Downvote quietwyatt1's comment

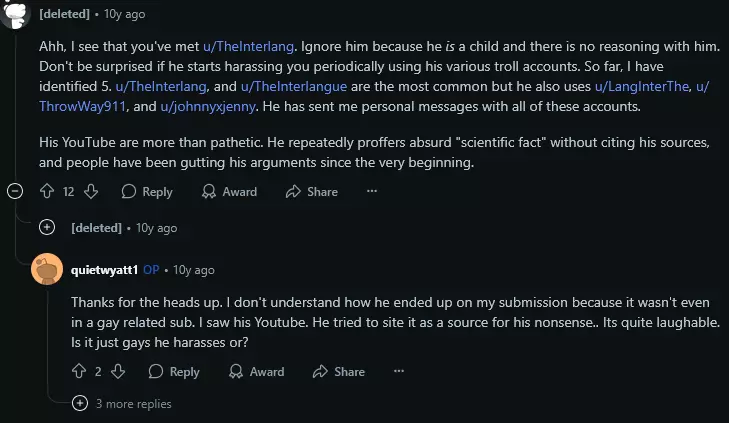[118, 371]
